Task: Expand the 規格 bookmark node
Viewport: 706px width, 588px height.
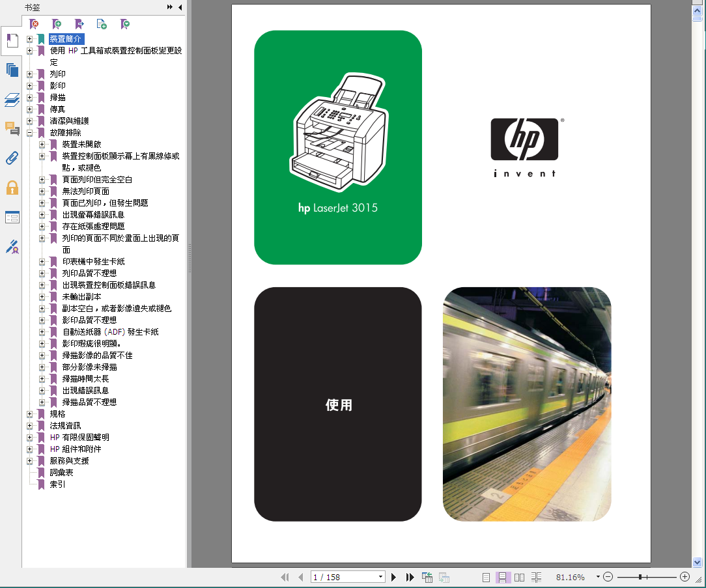Action: click(30, 413)
